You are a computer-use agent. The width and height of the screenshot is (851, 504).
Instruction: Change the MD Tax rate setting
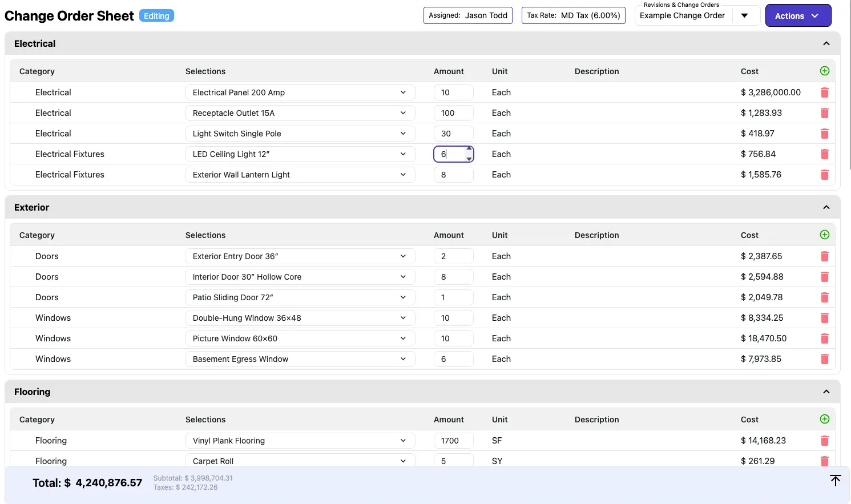coord(573,15)
